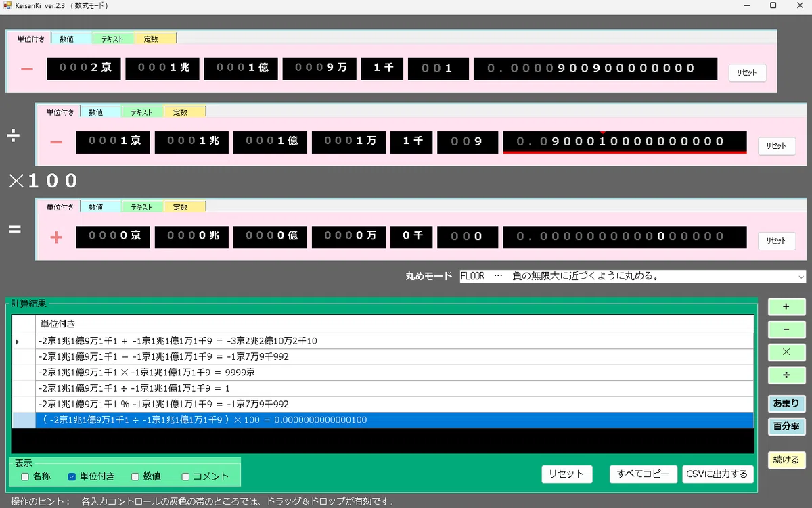Enable the 数値 display checkbox

tap(135, 476)
